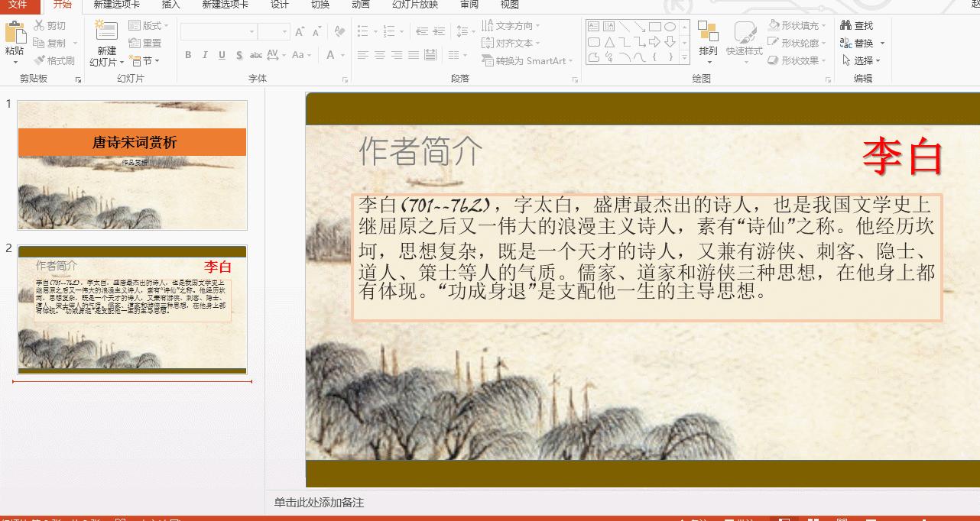Select the oval shape in the gallery

tap(670, 27)
